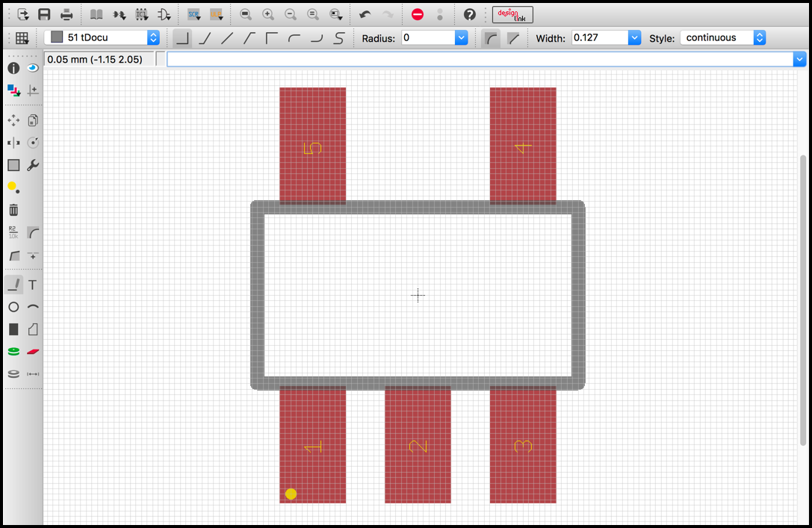Choose the freehand S wire bend
Viewport: 812px width, 528px height.
(338, 38)
